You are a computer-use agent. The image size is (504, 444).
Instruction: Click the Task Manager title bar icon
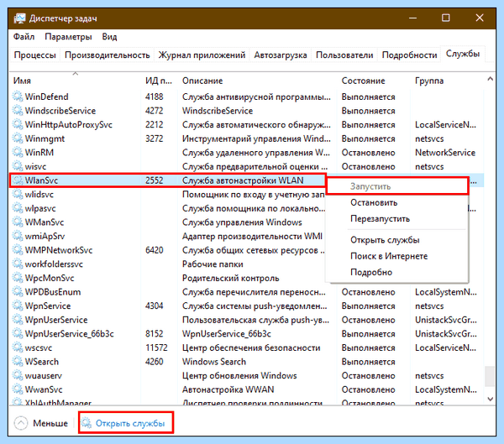(19, 18)
